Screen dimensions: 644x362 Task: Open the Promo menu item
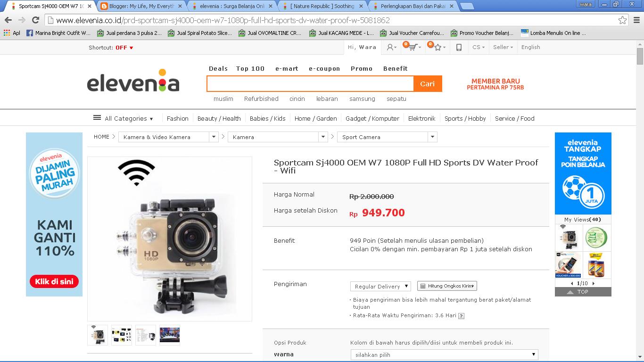362,68
